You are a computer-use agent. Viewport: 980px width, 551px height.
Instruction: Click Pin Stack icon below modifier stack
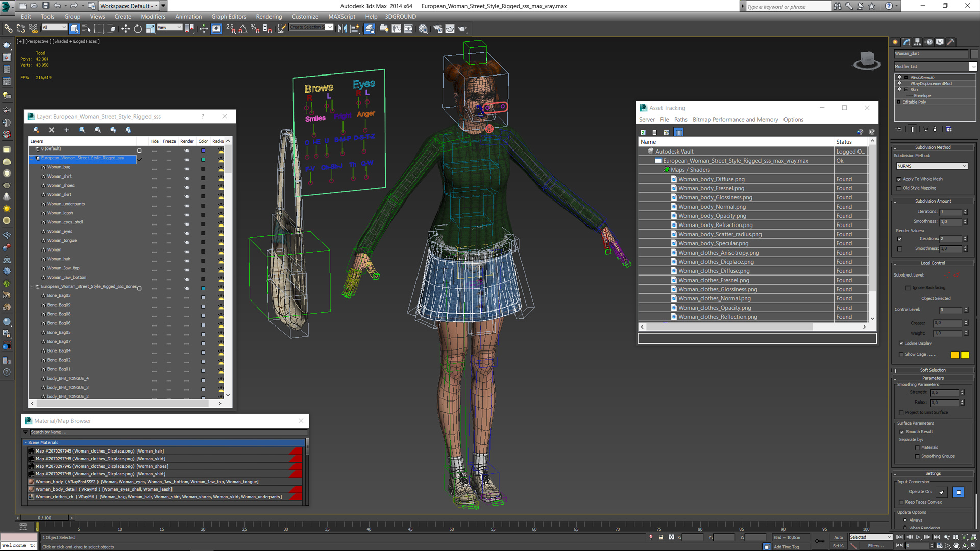tap(899, 129)
